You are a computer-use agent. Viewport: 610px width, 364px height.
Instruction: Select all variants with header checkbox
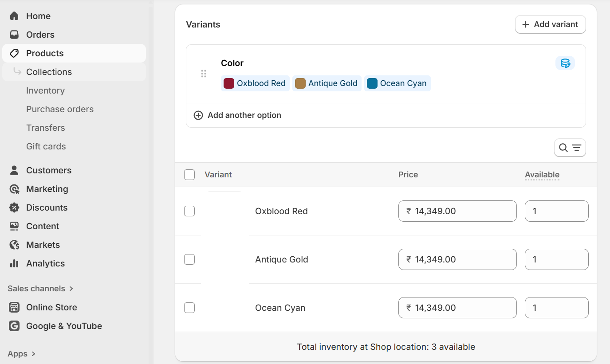click(189, 175)
